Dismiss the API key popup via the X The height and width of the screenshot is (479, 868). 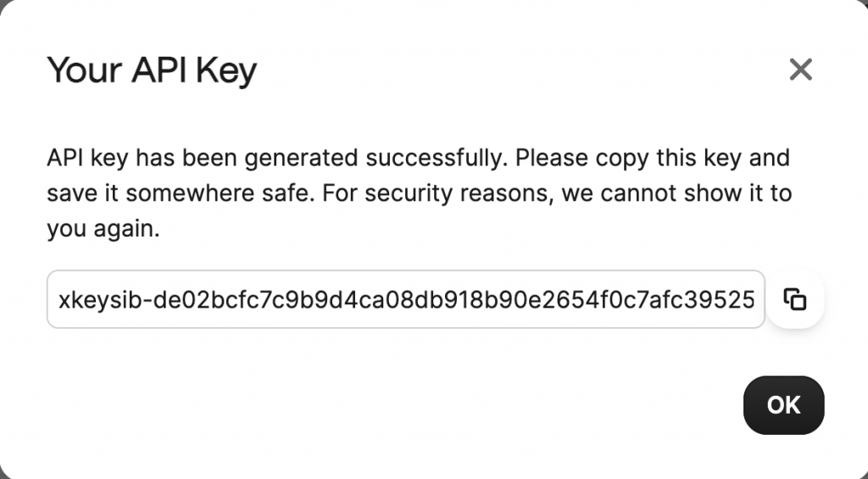click(800, 70)
